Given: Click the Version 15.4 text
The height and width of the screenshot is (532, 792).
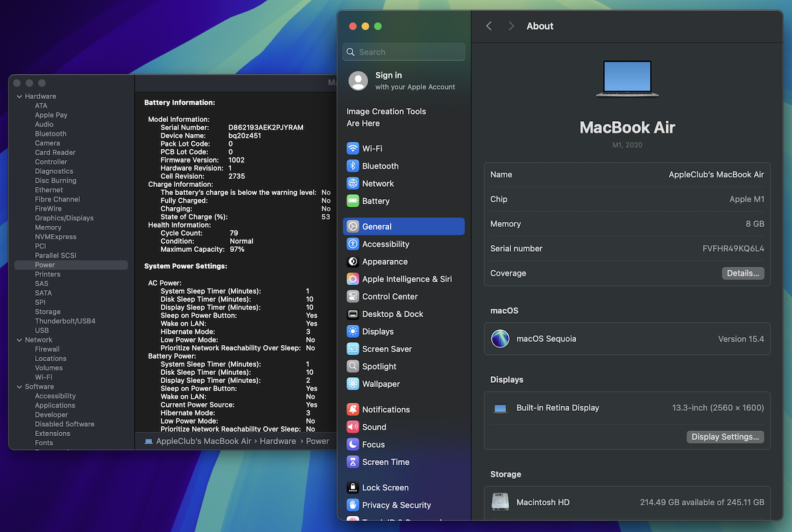Looking at the screenshot, I should [741, 339].
